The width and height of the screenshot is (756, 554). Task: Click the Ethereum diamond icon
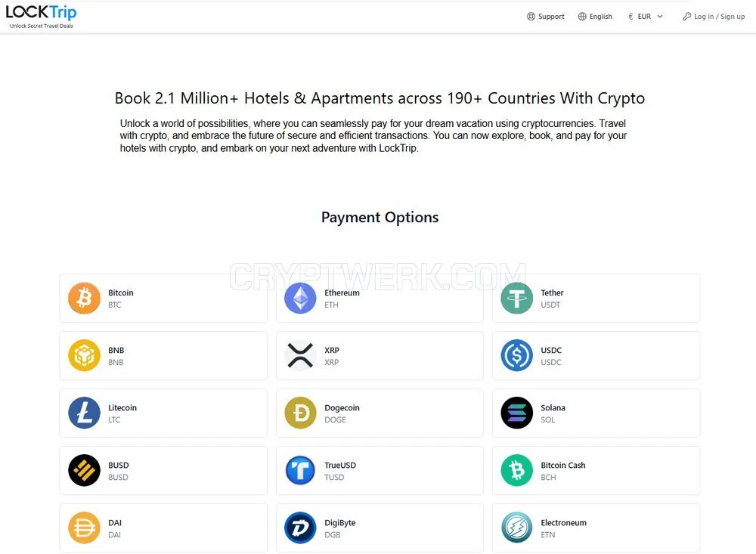(x=300, y=298)
